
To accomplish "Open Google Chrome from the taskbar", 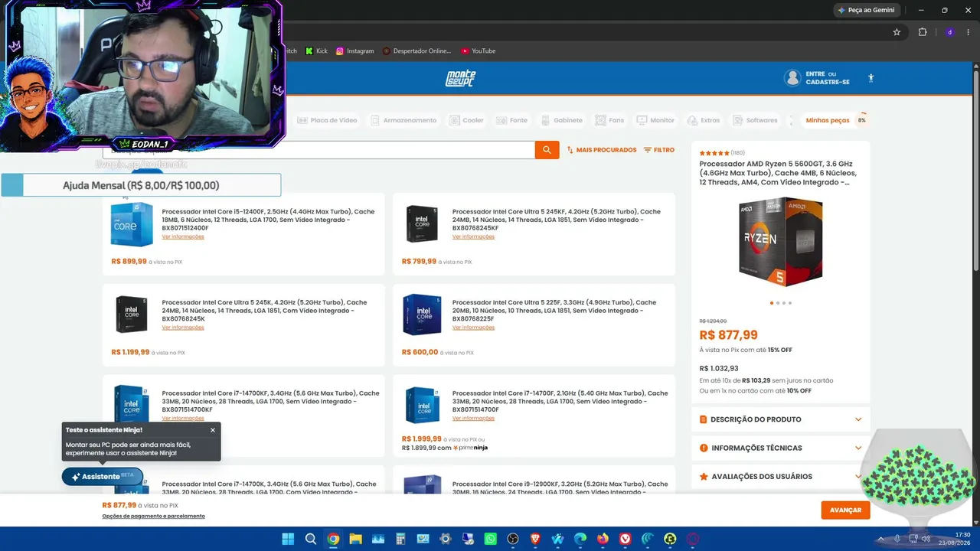I will (333, 539).
